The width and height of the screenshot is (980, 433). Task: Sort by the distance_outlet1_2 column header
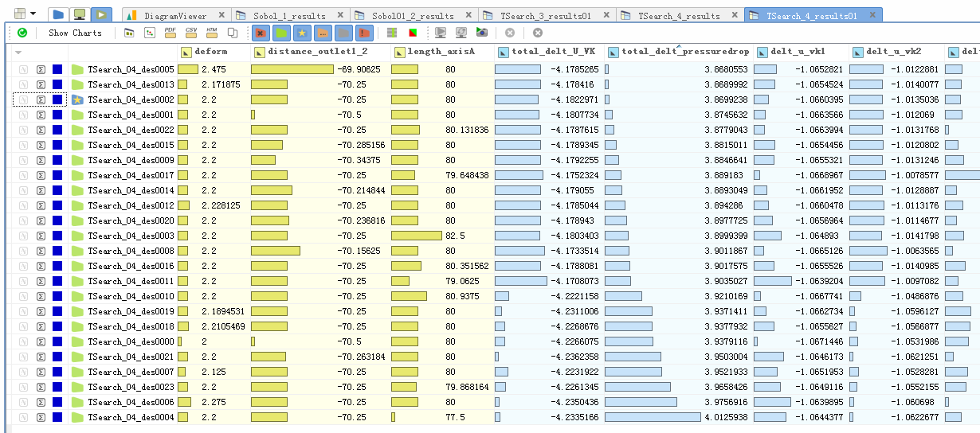[321, 52]
